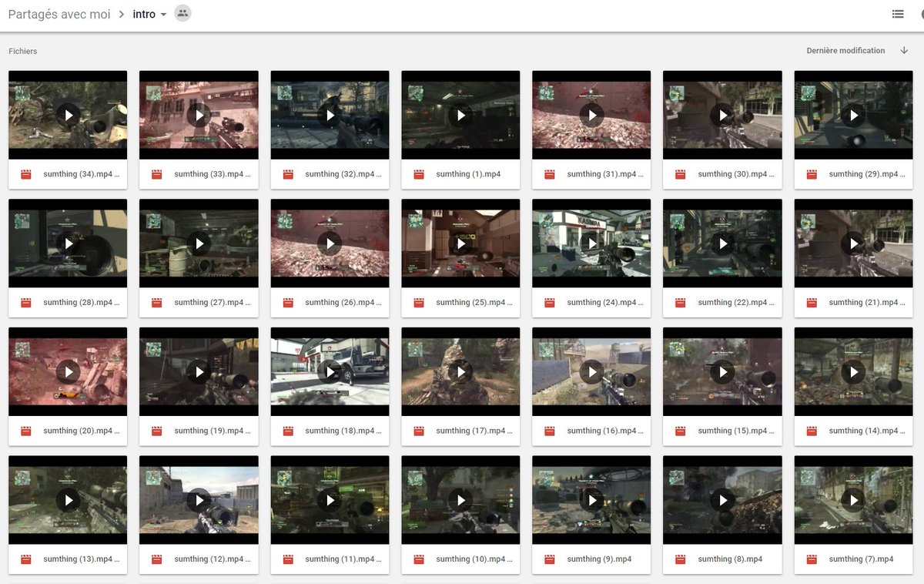Click the video icon of sumthing (25).mp4
924x584 pixels.
click(419, 303)
